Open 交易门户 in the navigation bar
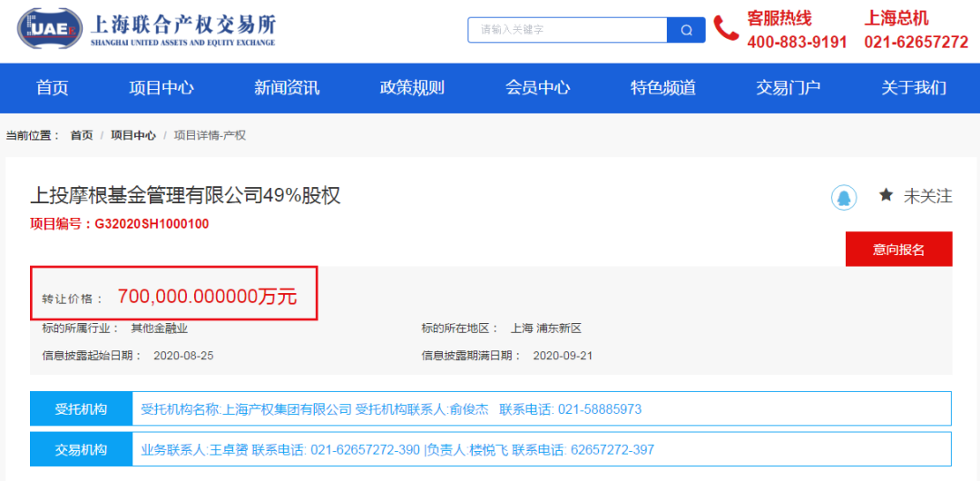 [789, 88]
